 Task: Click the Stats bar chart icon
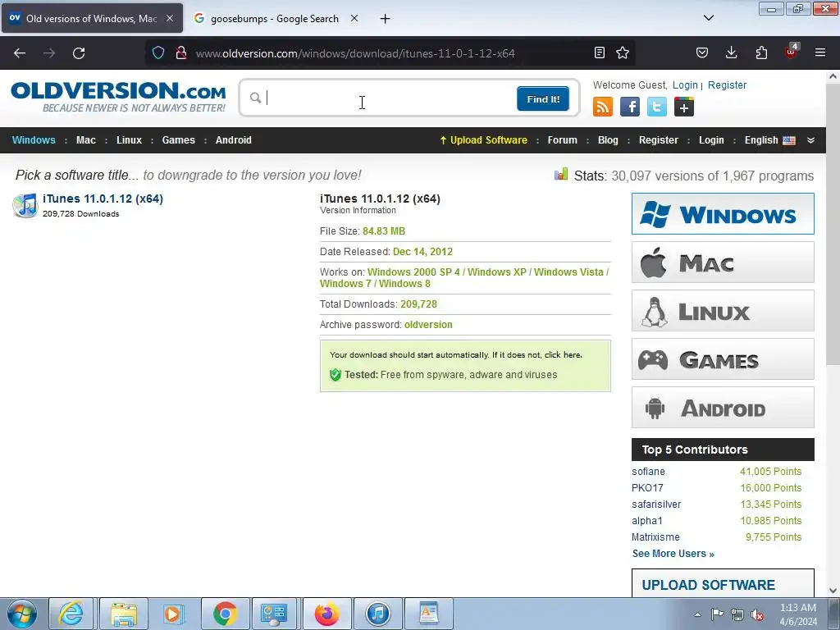point(561,174)
